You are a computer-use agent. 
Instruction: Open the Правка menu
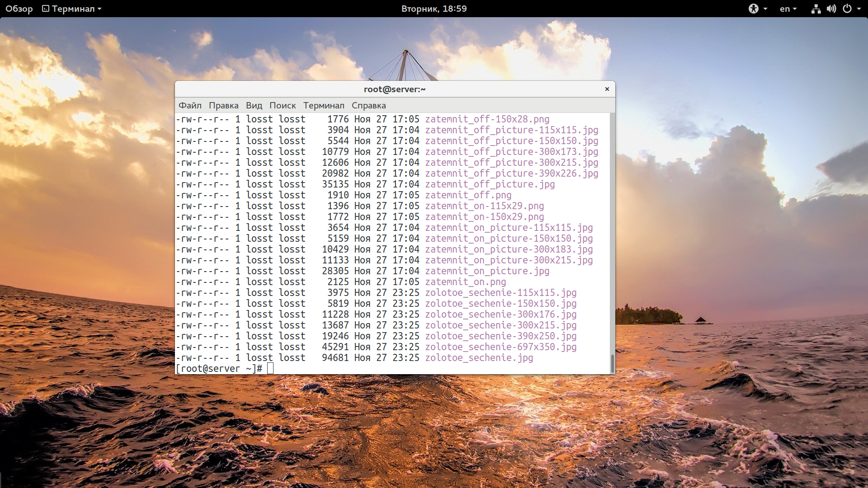[223, 105]
